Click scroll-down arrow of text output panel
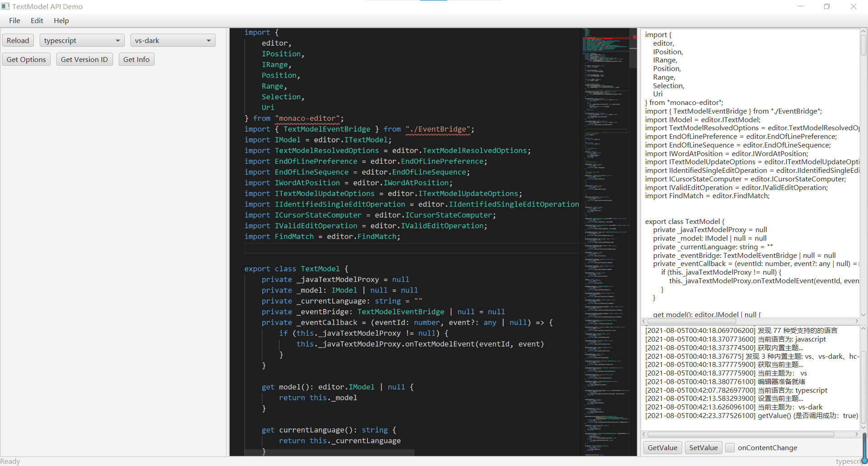This screenshot has height=466, width=868. [863, 315]
